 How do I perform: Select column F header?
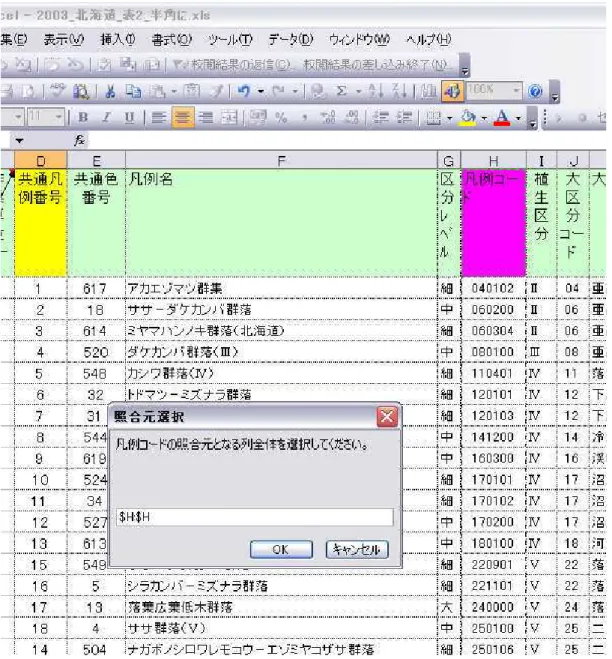pyautogui.click(x=281, y=161)
